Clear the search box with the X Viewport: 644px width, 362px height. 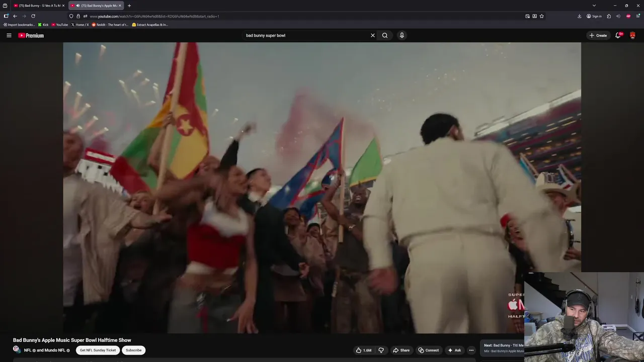point(373,35)
